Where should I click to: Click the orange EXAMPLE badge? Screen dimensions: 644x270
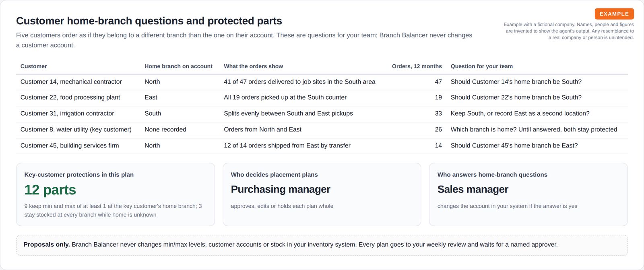pyautogui.click(x=614, y=14)
